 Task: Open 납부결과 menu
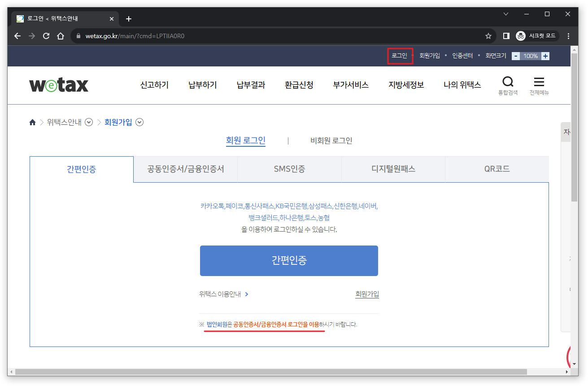(x=251, y=85)
